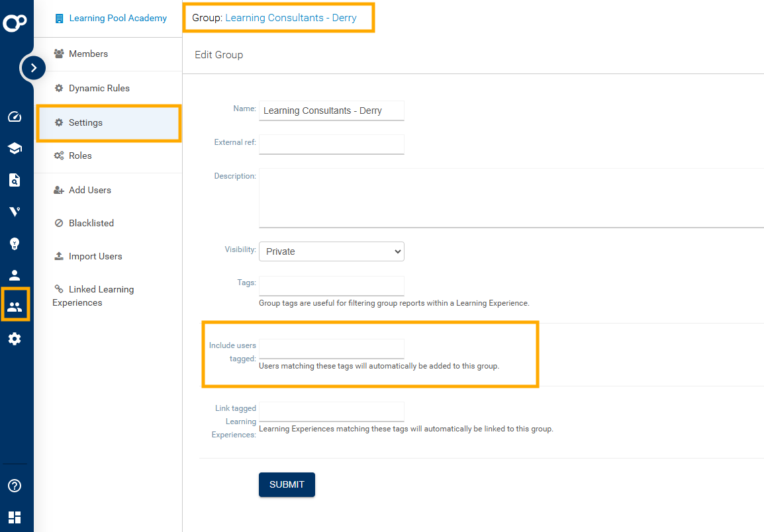Go to Roles in the side menu
764x532 pixels.
[x=80, y=155]
